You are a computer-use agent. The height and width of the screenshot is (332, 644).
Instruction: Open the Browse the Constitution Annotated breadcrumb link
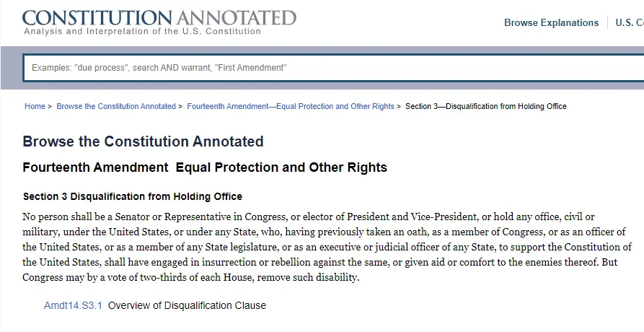[x=116, y=106]
